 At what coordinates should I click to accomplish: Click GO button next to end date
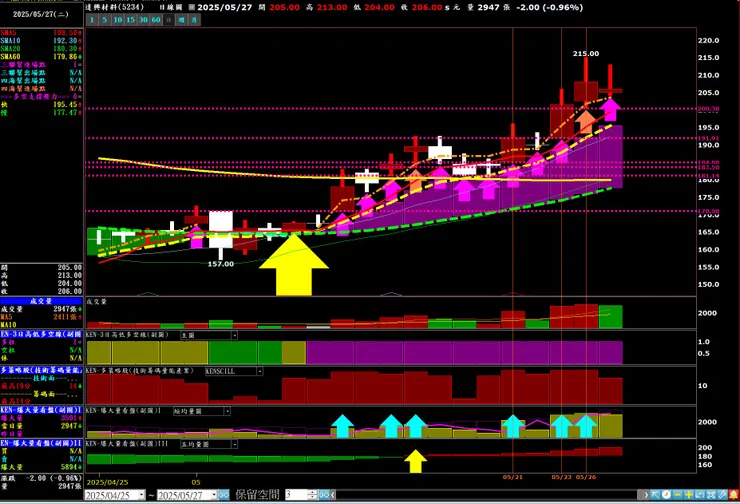[x=224, y=495]
